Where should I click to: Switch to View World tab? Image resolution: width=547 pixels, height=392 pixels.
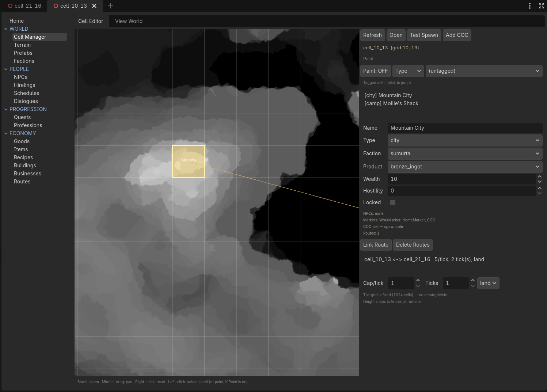click(129, 21)
